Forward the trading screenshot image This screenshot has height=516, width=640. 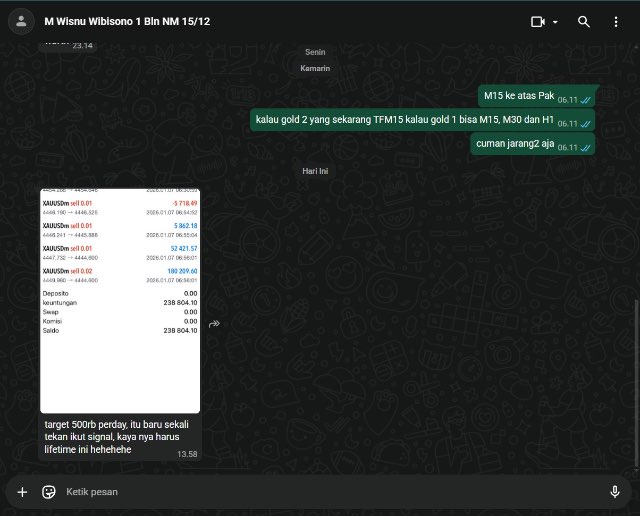point(214,324)
